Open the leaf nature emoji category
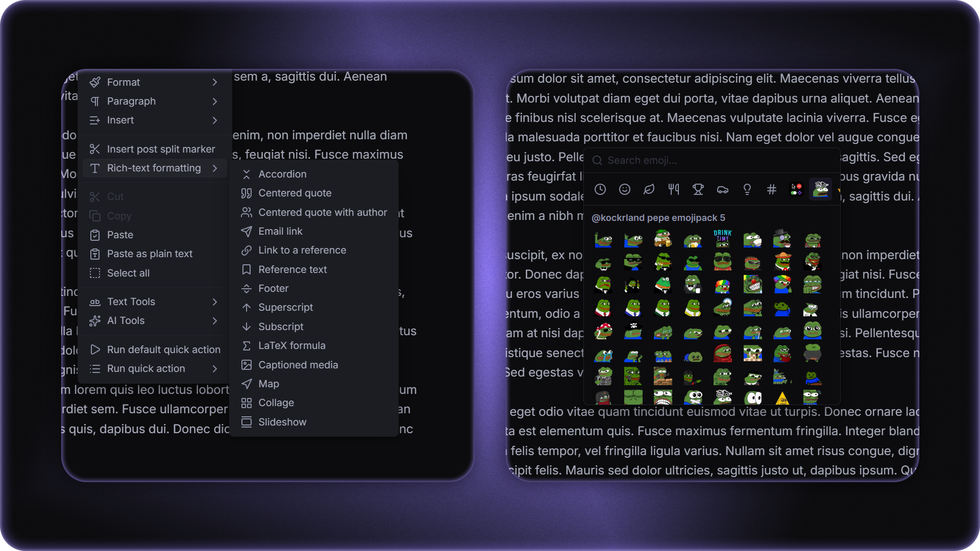Viewport: 980px width, 551px height. tap(649, 189)
